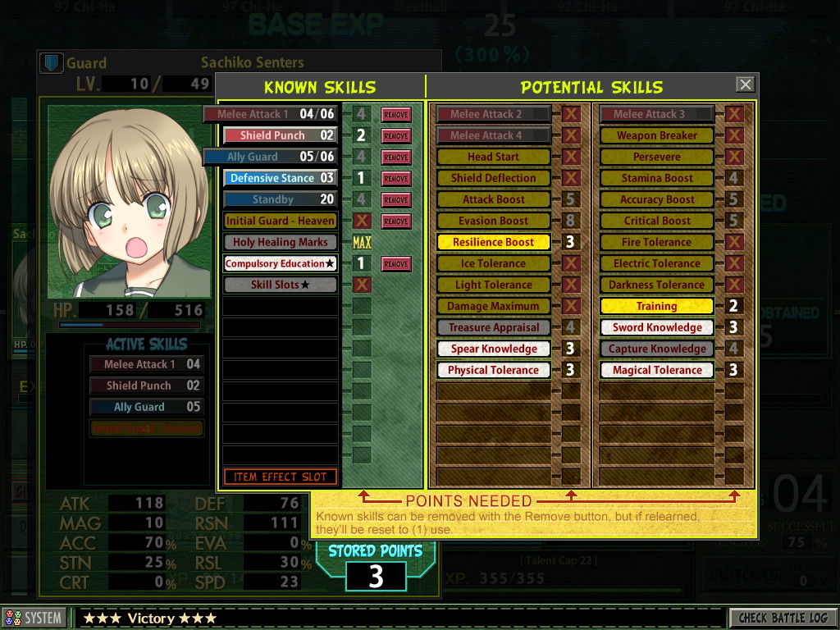Click the Guard class shield icon

click(x=52, y=63)
